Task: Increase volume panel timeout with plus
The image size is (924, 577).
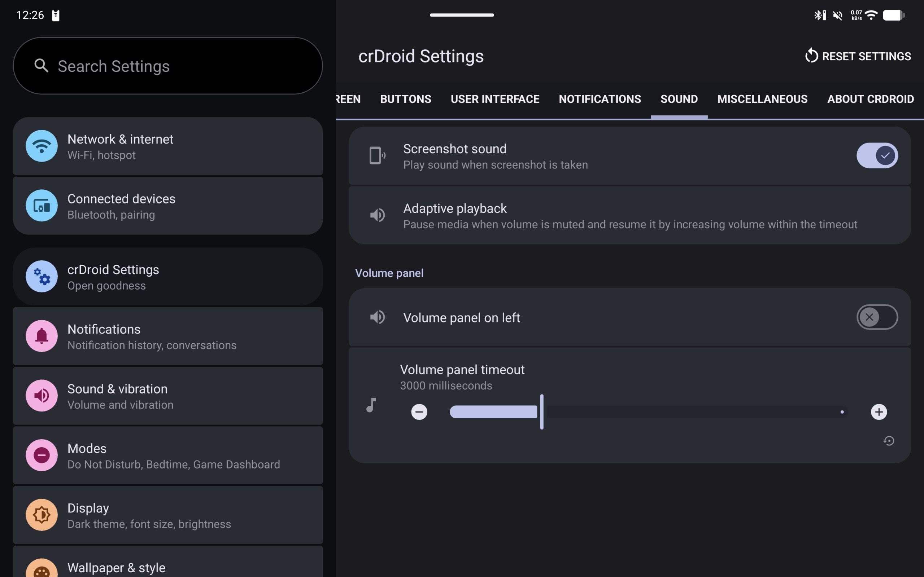Action: point(879,412)
